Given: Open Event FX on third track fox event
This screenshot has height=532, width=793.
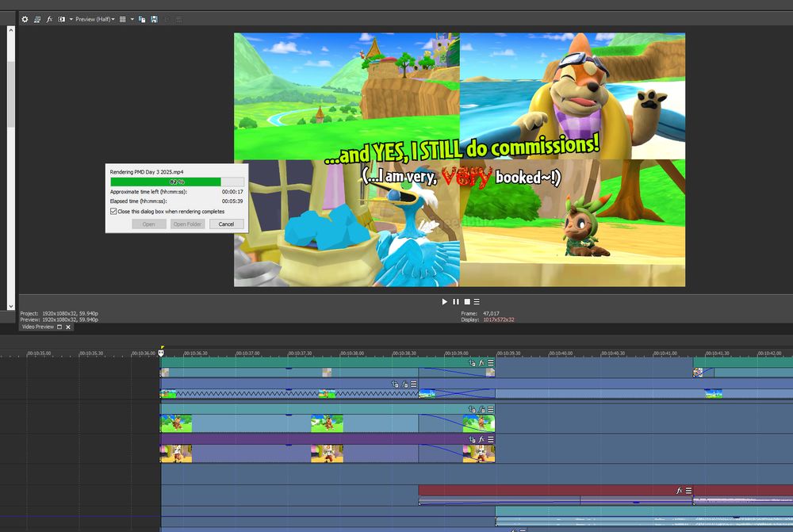Looking at the screenshot, I should coord(481,409).
